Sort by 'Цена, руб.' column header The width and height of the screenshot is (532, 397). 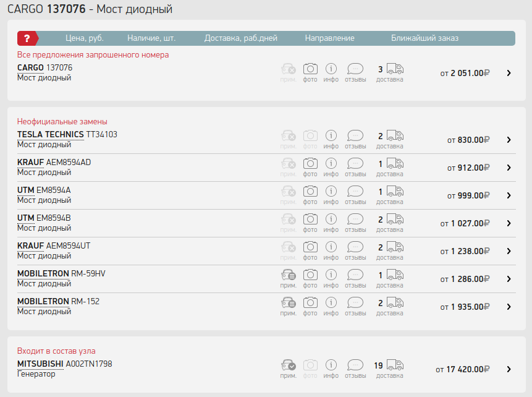coord(85,38)
